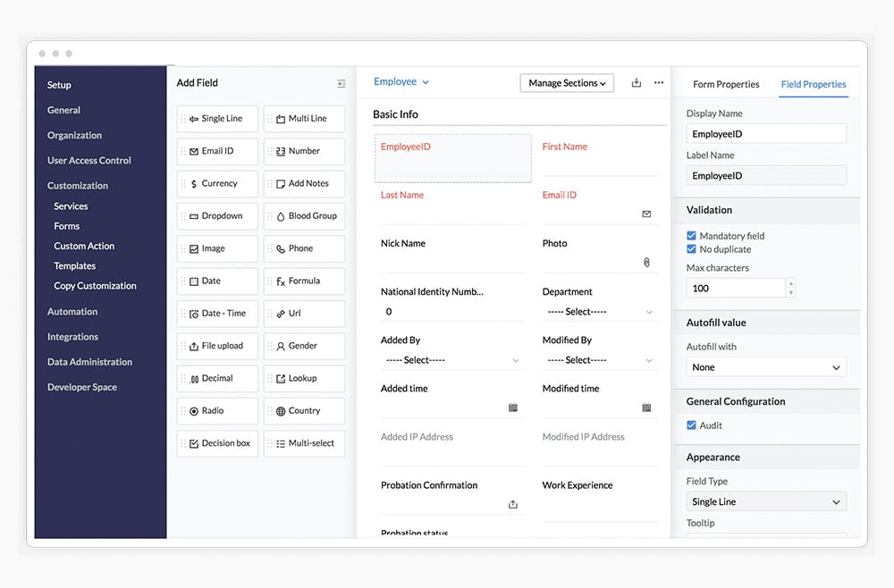
Task: Open Templates under Customization
Action: [x=75, y=266]
